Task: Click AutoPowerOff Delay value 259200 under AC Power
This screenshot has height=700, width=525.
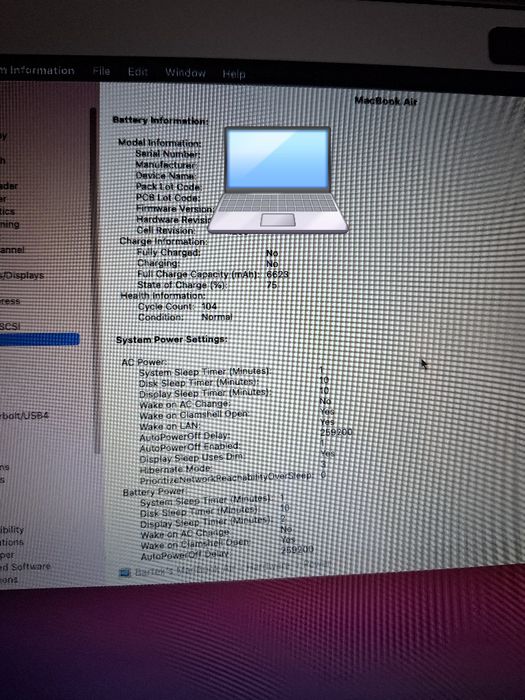Action: 336,432
